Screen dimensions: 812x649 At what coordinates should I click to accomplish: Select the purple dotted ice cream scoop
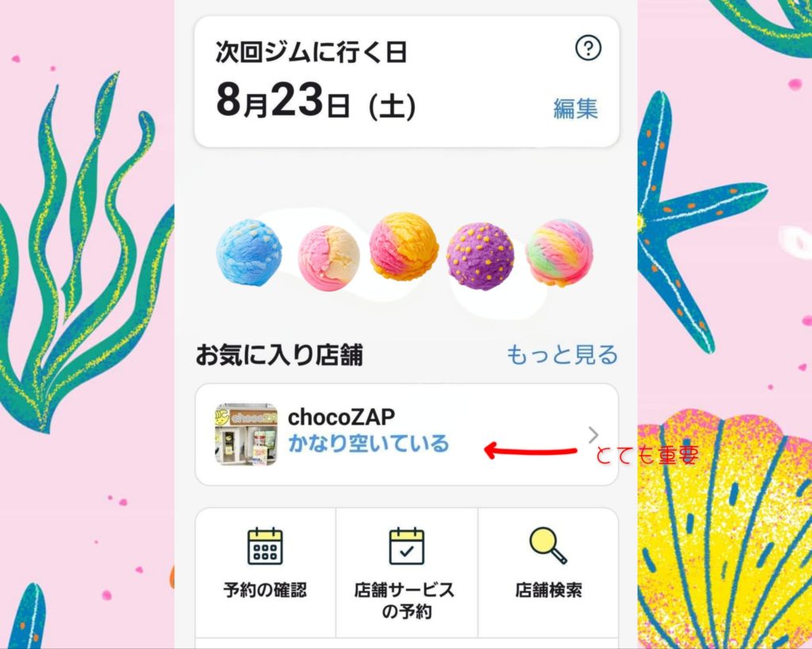pyautogui.click(x=481, y=256)
